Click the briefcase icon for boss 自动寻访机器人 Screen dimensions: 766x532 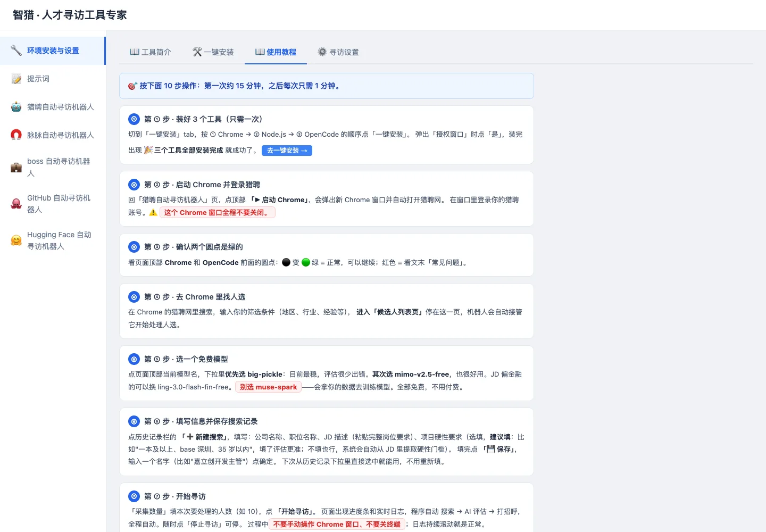pos(16,167)
